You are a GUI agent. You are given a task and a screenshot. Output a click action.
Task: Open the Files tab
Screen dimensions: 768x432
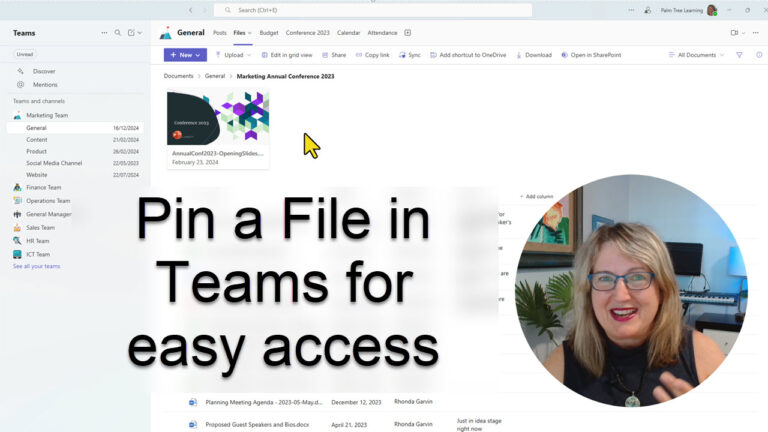(x=242, y=33)
